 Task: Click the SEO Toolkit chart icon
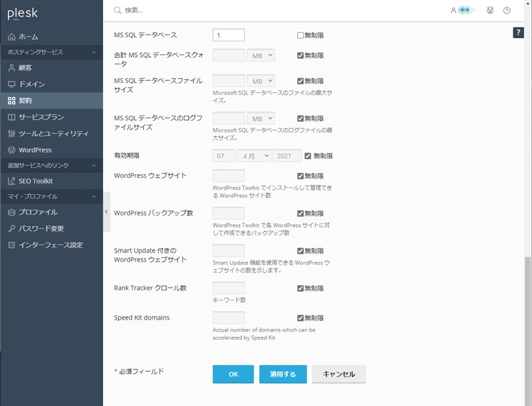[11, 181]
